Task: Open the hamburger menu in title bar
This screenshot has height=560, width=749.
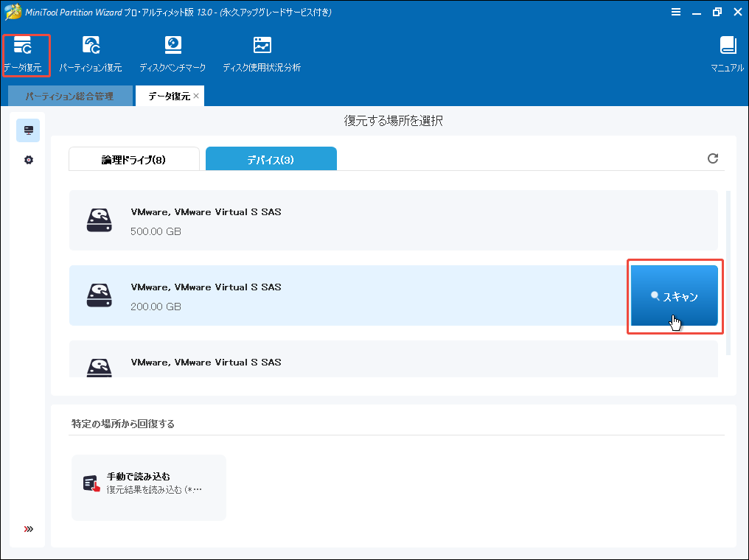Action: [676, 12]
